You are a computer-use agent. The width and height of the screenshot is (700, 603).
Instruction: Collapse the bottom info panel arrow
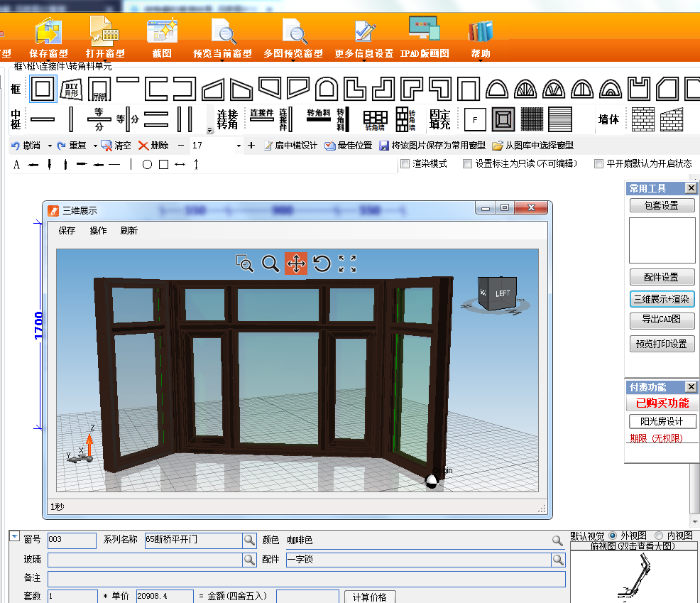point(14,536)
